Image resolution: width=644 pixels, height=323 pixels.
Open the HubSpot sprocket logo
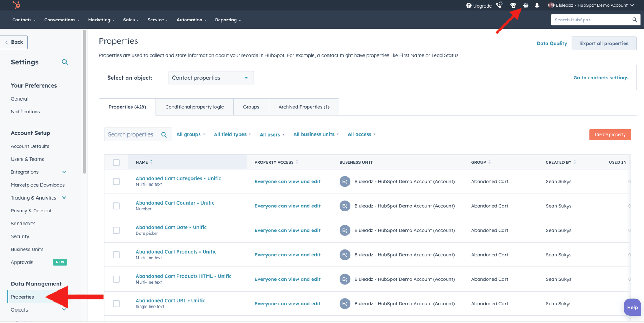tap(16, 5)
